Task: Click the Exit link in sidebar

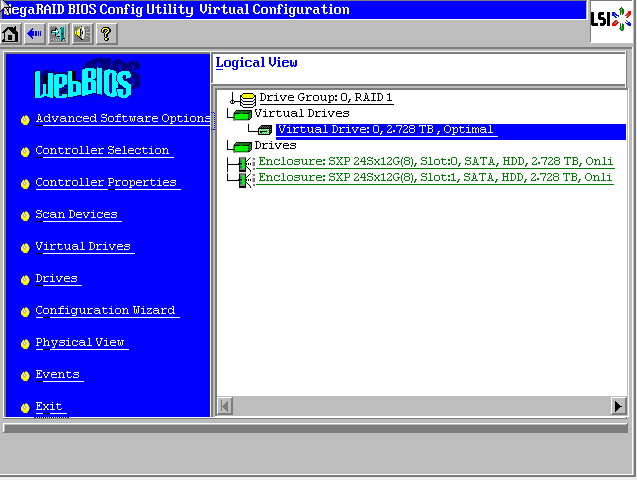Action: 49,406
